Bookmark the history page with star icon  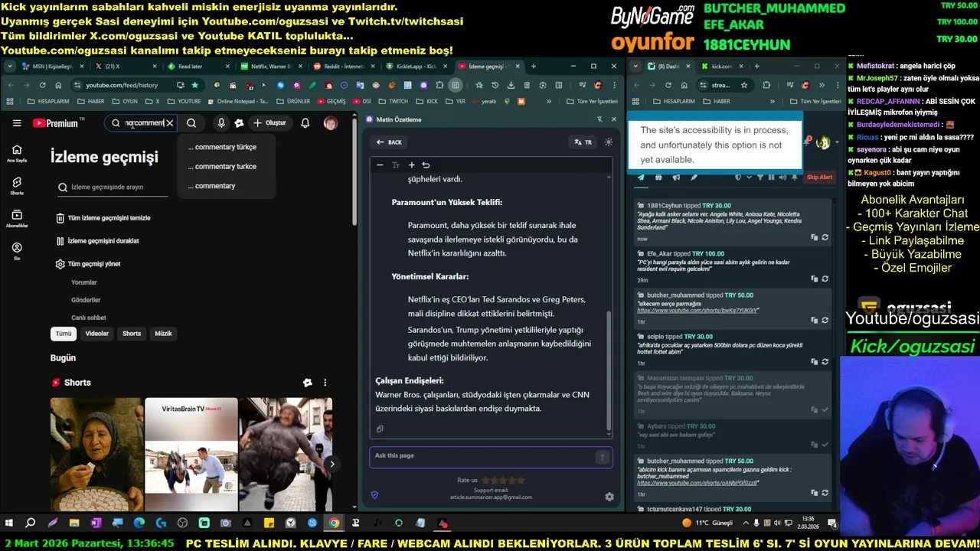195,85
